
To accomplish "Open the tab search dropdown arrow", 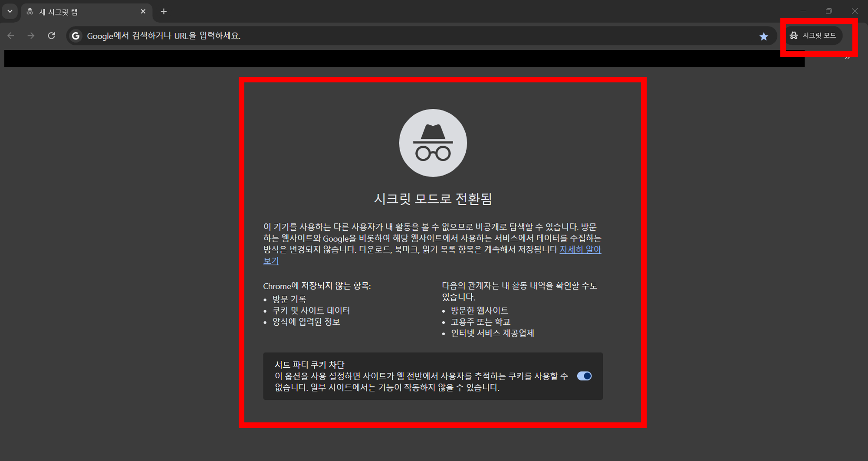I will point(10,11).
